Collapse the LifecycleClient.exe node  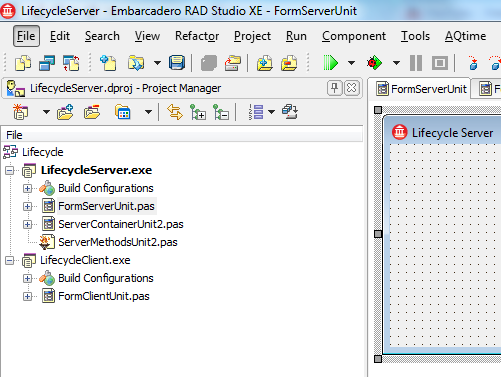tap(10, 260)
